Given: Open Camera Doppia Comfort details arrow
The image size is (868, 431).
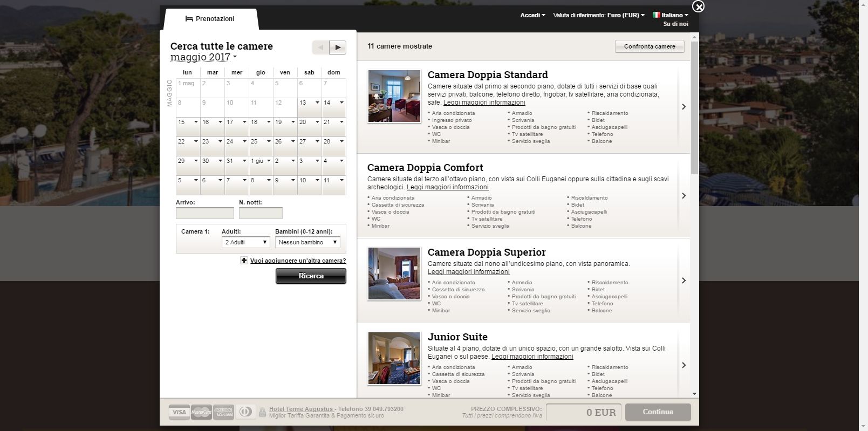Looking at the screenshot, I should coord(684,196).
